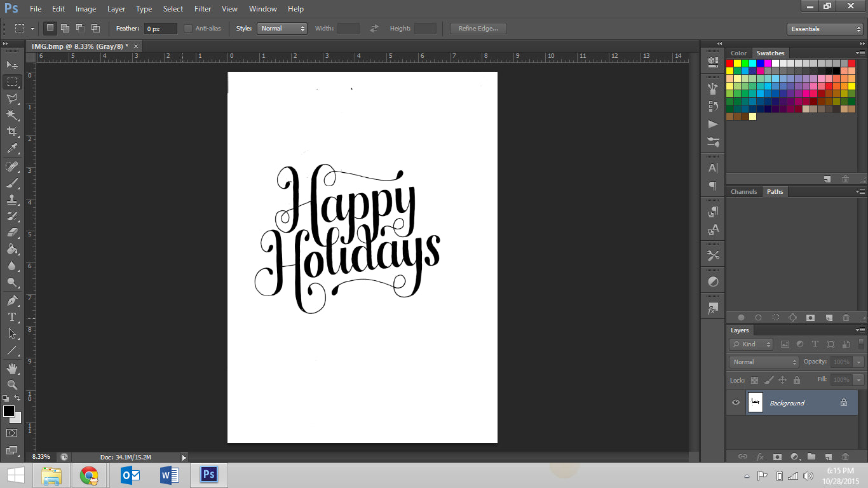Click the Refine Edge button

[x=478, y=29]
